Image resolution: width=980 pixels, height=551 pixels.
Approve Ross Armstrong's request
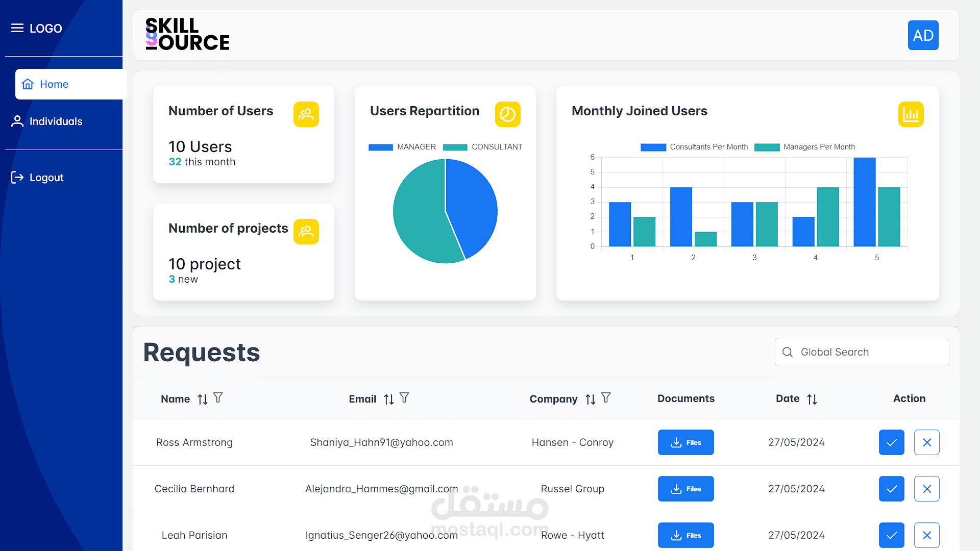click(x=892, y=442)
